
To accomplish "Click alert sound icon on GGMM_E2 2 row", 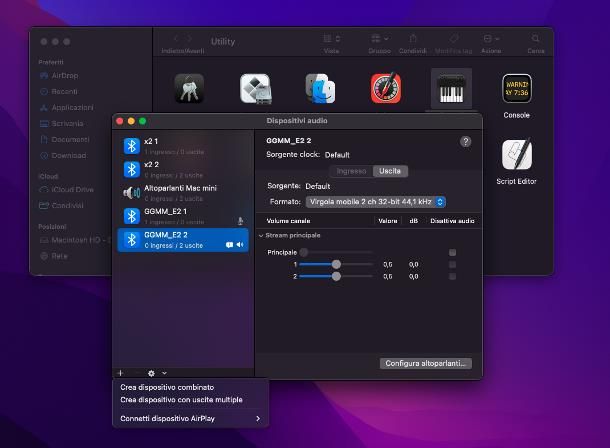I will click(230, 245).
